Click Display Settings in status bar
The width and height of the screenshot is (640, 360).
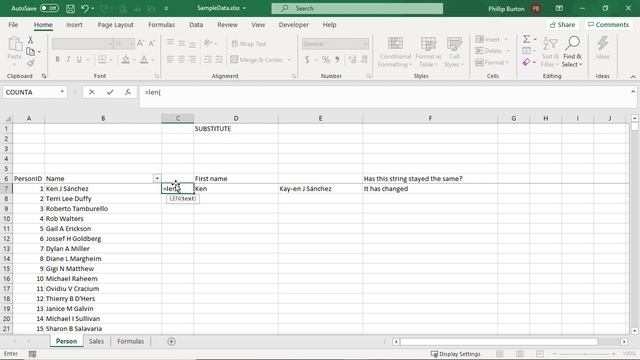click(456, 354)
